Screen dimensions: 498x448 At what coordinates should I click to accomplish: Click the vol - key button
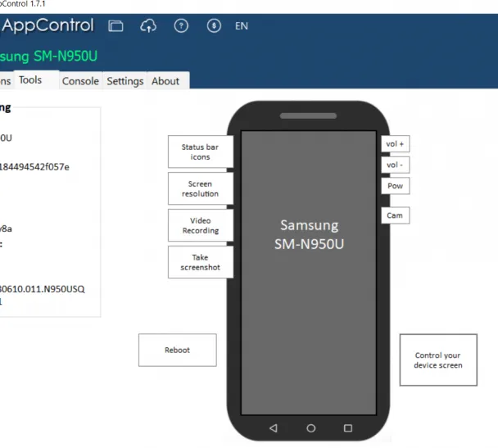395,165
